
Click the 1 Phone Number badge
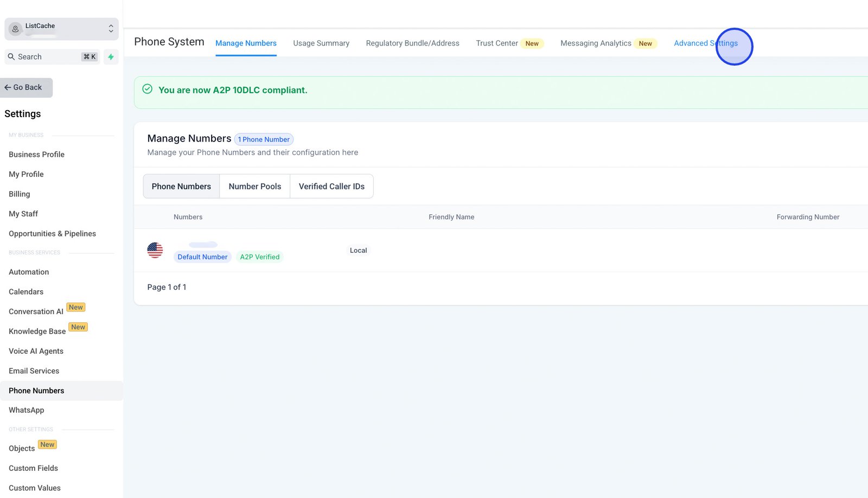coord(264,139)
